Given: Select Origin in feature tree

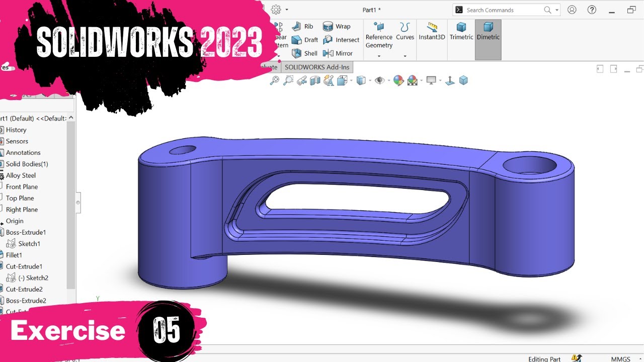Looking at the screenshot, I should tap(15, 221).
